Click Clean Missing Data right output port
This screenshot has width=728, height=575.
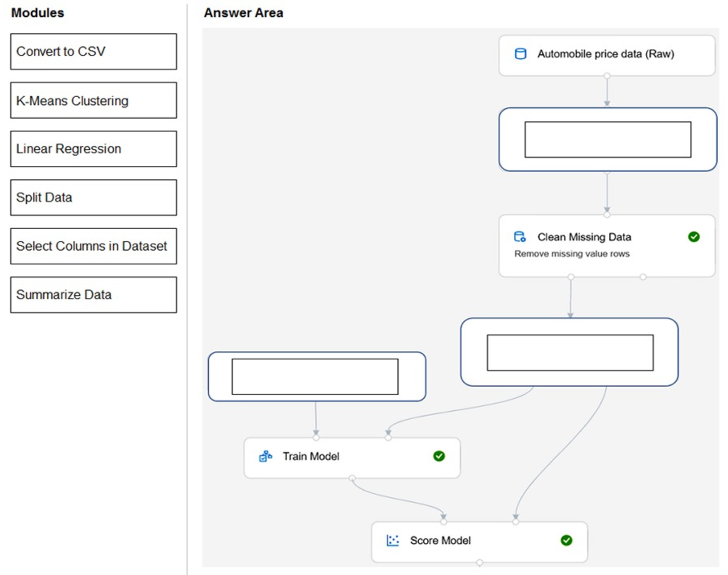643,277
